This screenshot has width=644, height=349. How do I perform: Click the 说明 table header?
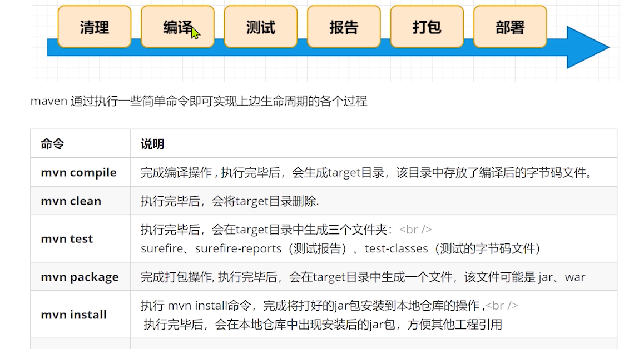tap(152, 144)
